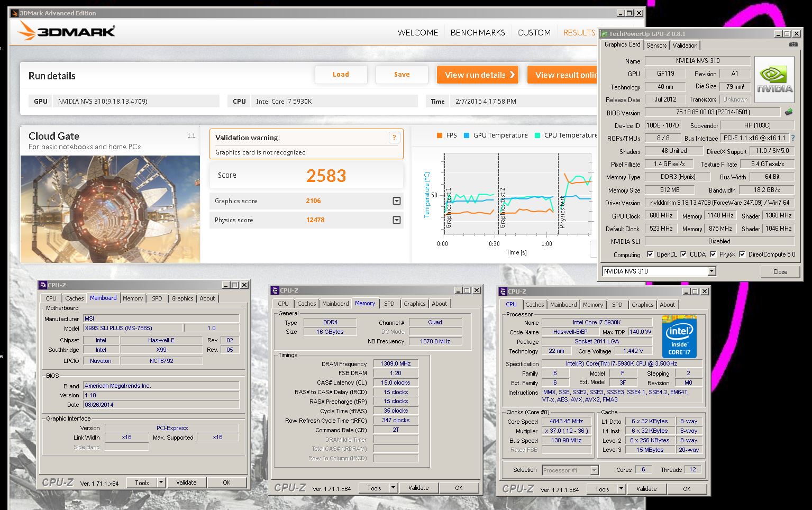812x510 pixels.
Task: Open Tools dropdown arrow in Memory CPU-Z window
Action: click(x=393, y=488)
